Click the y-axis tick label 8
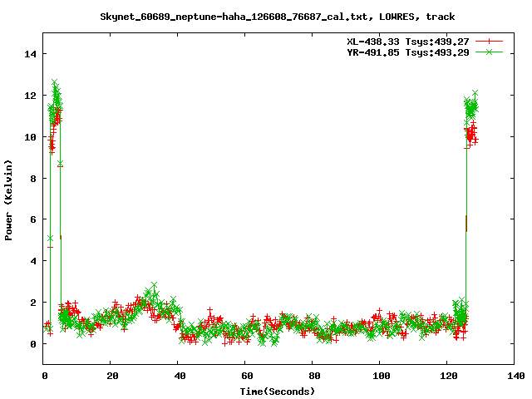The height and width of the screenshot is (399, 532). (x=33, y=179)
